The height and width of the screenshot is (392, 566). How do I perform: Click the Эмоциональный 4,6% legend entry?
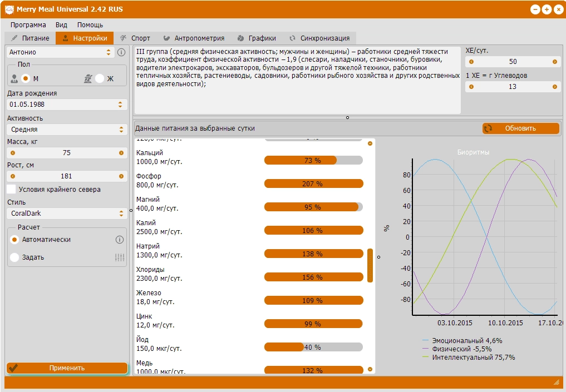[x=462, y=340]
